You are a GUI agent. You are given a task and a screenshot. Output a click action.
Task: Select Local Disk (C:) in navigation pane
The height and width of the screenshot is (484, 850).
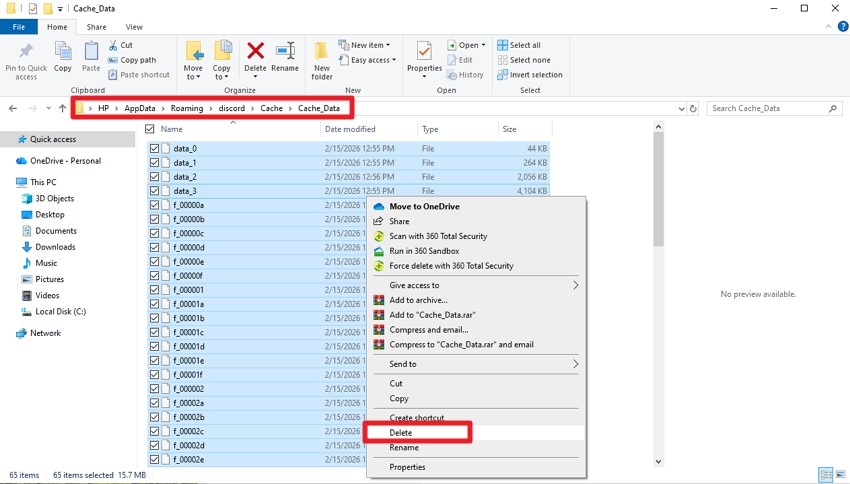pos(60,312)
